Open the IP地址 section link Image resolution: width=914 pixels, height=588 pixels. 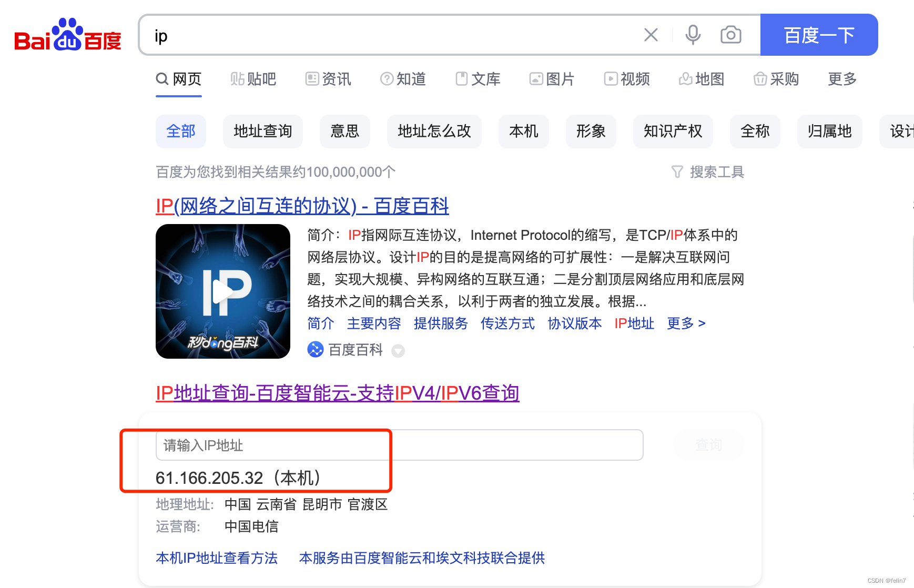point(634,323)
